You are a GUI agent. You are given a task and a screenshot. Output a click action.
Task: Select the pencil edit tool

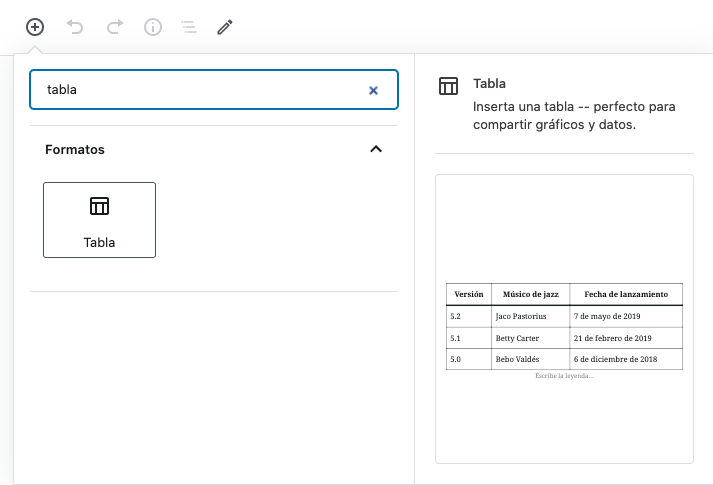pos(225,27)
